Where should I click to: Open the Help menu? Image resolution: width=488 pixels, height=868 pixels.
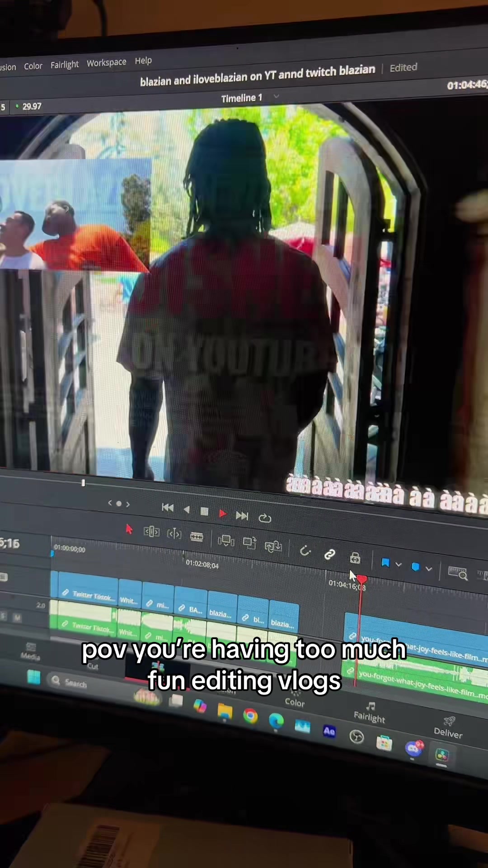click(143, 60)
